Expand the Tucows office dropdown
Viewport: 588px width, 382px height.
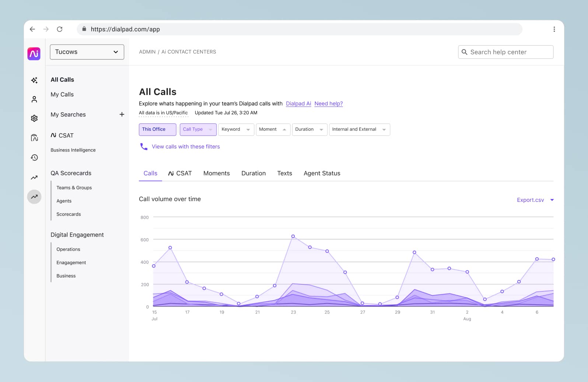pos(87,52)
